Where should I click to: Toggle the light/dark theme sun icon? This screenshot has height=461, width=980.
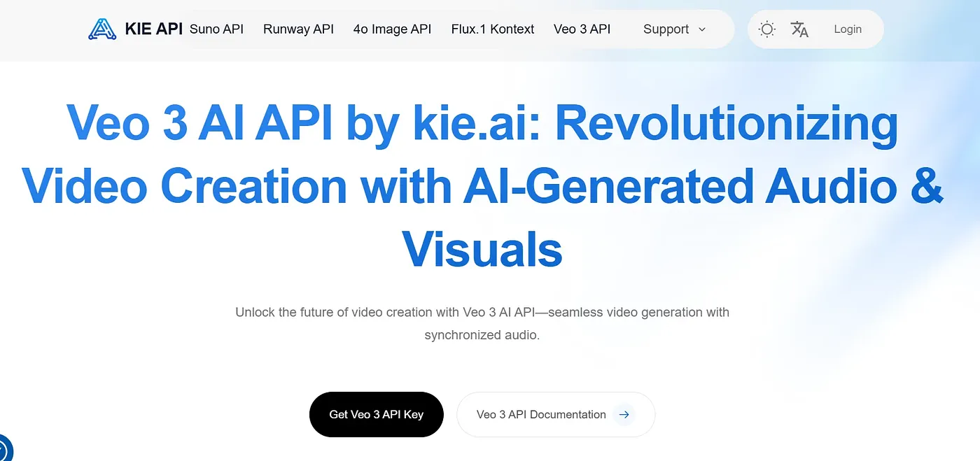(x=767, y=29)
